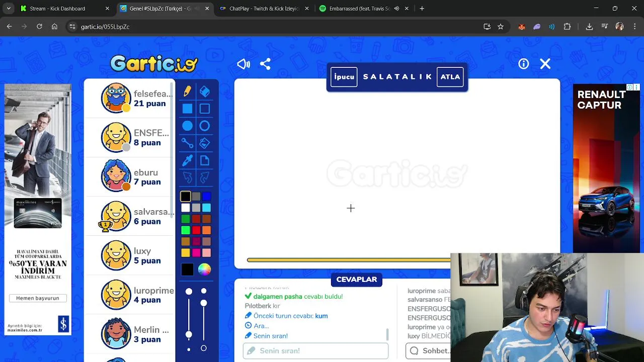Pick the hot pink color swatch
Image resolution: width=644 pixels, height=362 pixels.
pos(196,252)
